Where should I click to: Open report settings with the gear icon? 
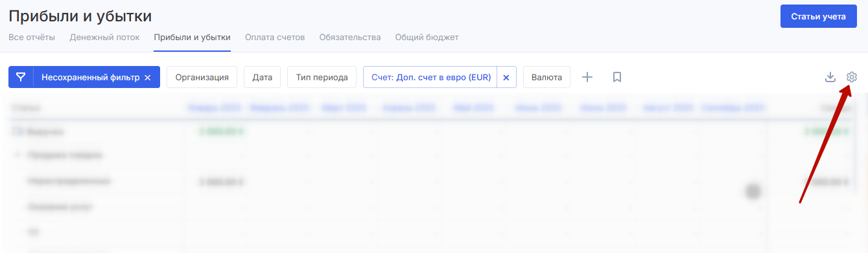click(x=852, y=77)
